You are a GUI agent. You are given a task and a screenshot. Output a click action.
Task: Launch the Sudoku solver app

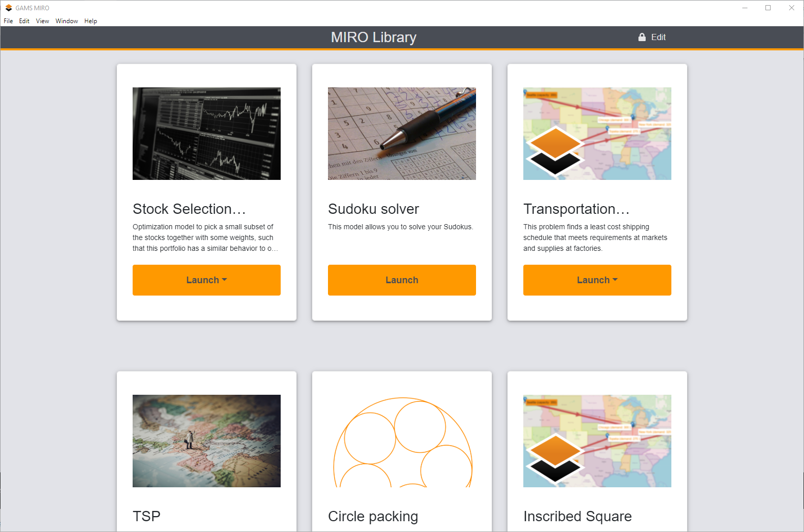[x=401, y=280]
